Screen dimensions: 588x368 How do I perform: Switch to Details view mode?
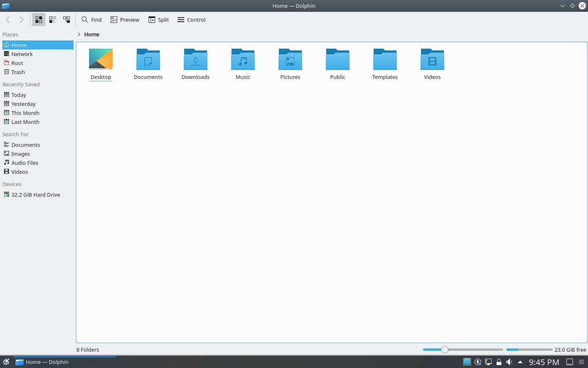(52, 19)
